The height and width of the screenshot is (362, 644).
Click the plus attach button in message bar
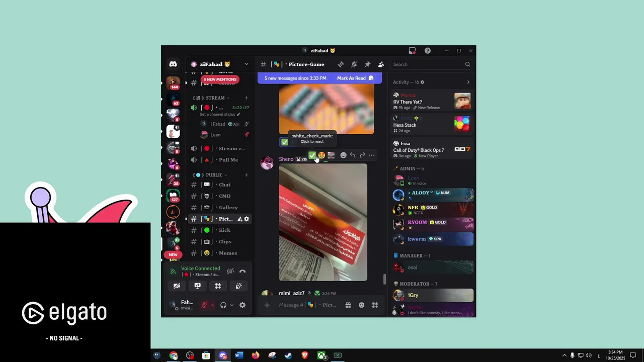point(267,305)
